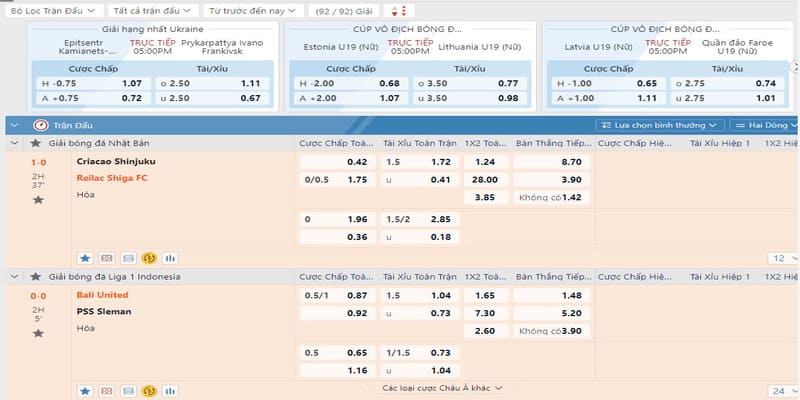Select Ukraine match A +0.75 odds 0.72
This screenshot has height=400, width=800.
pos(93,98)
